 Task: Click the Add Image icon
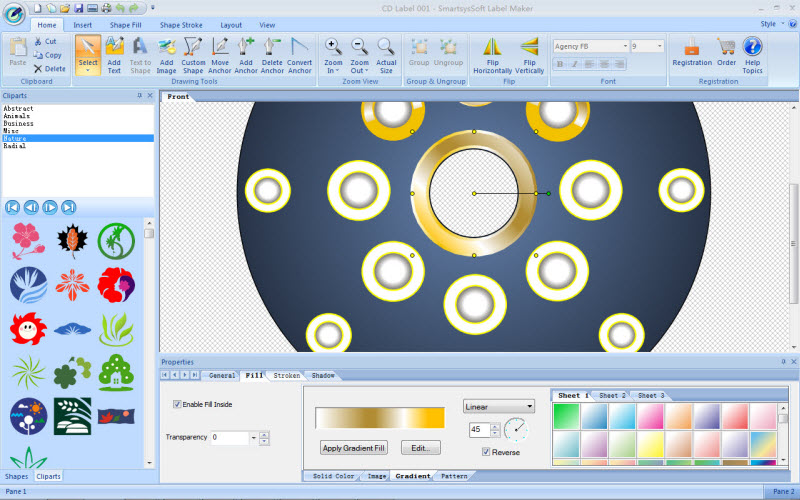pos(167,52)
